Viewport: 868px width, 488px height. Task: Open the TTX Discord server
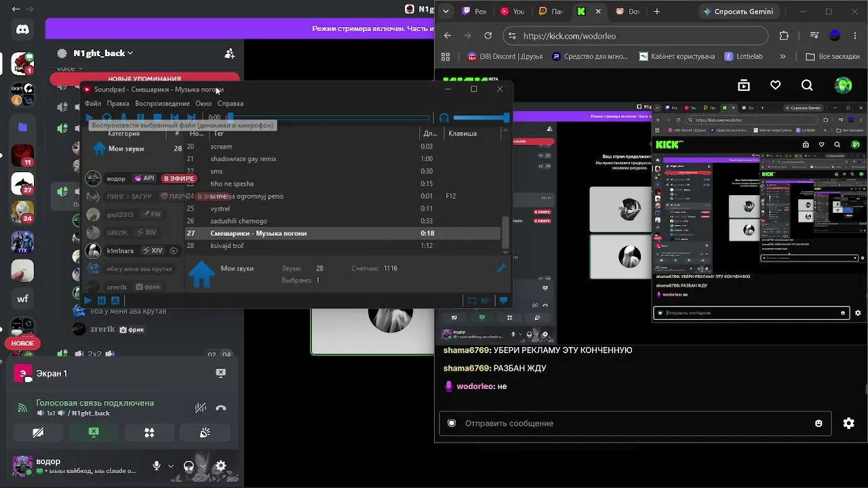click(x=22, y=242)
